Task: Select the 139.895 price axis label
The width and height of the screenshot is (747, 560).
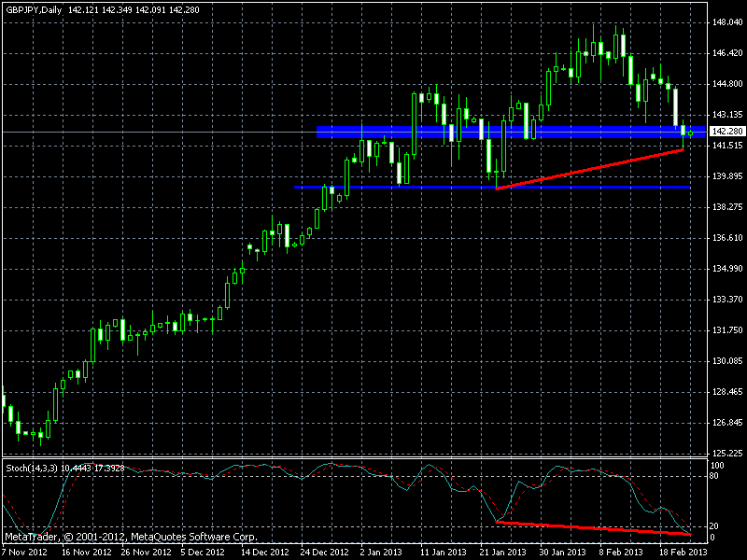Action: tap(727, 176)
